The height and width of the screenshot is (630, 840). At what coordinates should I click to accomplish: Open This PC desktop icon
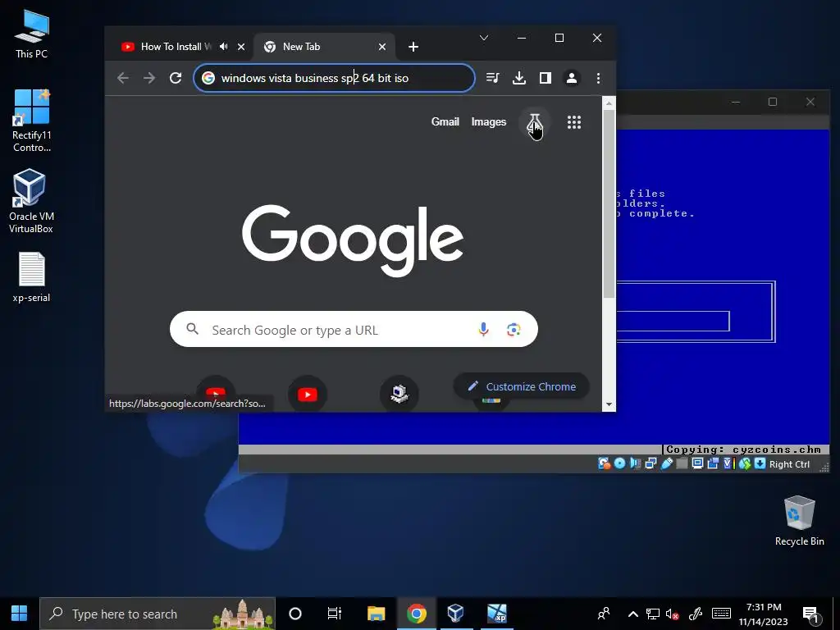[32, 34]
